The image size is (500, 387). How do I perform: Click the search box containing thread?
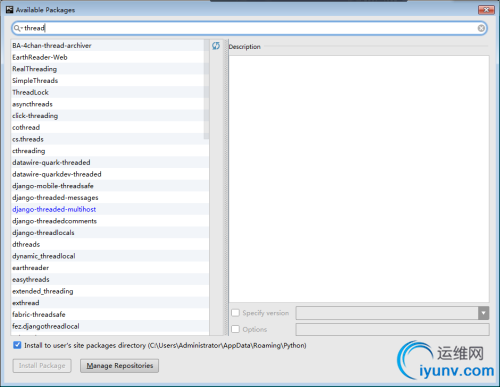(x=249, y=28)
